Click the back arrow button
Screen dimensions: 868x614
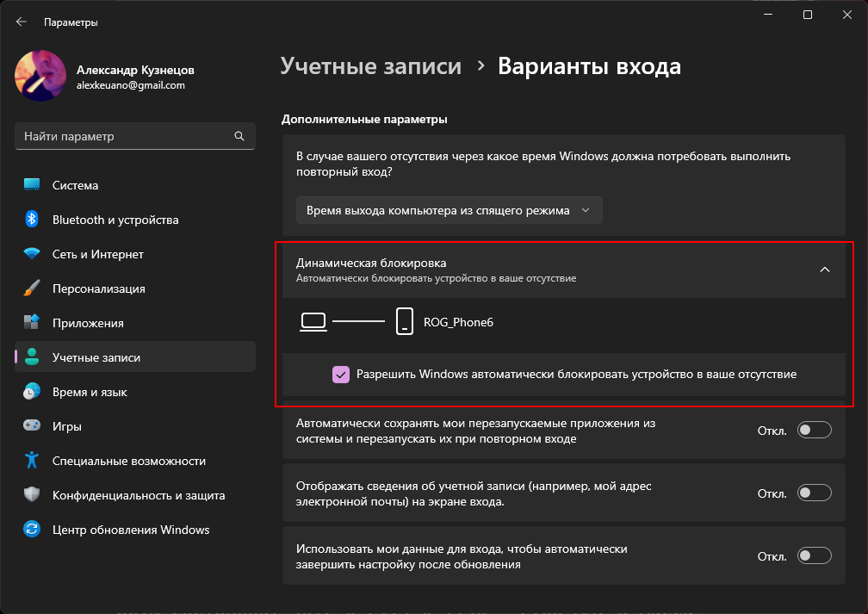click(22, 22)
